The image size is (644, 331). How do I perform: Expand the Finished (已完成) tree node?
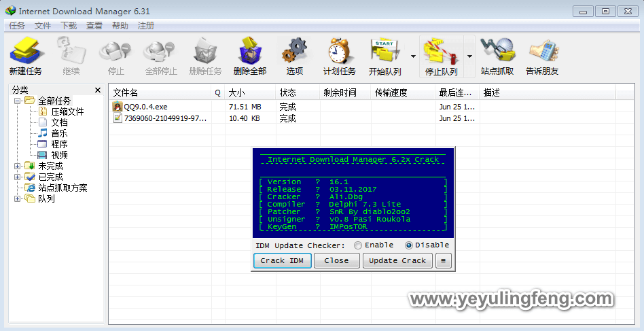[17, 177]
